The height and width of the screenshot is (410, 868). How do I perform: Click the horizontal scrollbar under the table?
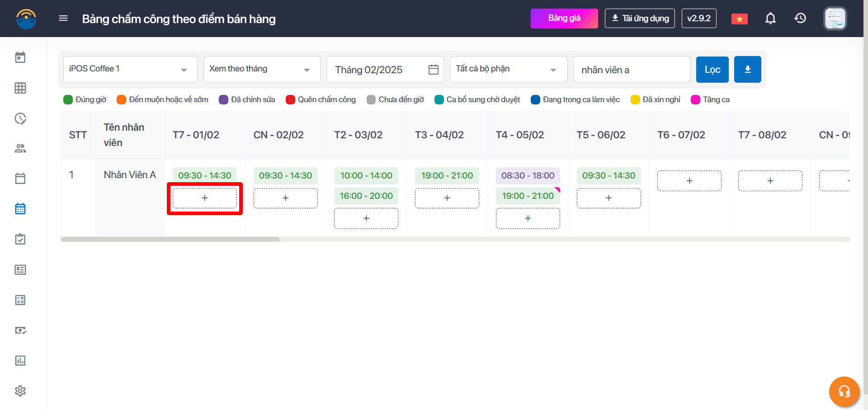tap(170, 239)
